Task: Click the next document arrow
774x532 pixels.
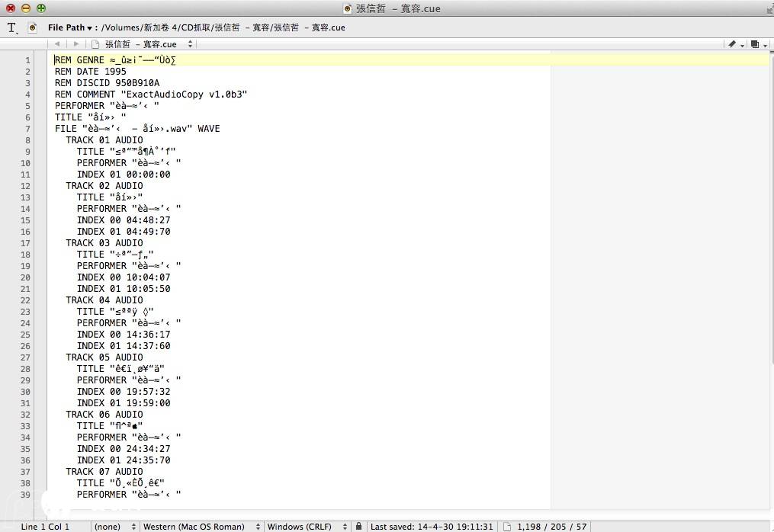Action: 75,44
